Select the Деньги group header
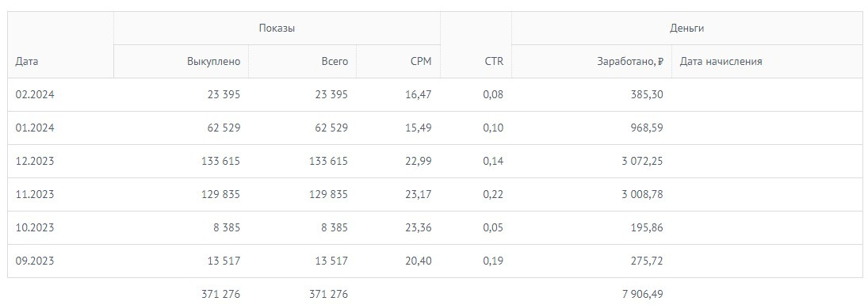The image size is (868, 305). [x=687, y=29]
